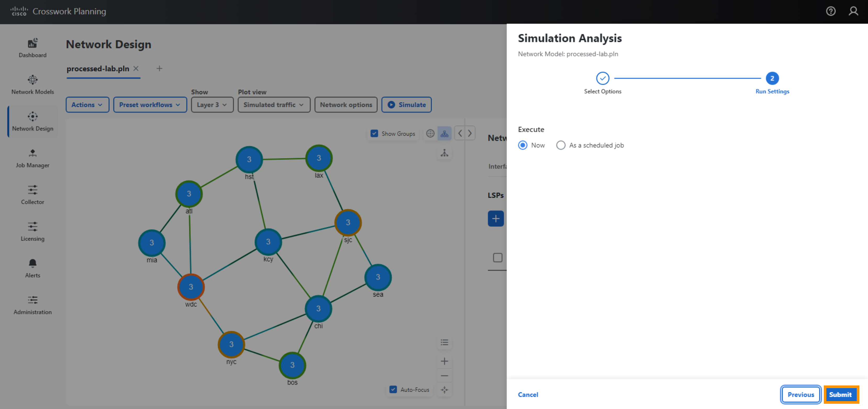Go to previous plot view arrow
This screenshot has width=868, height=409.
[x=460, y=133]
